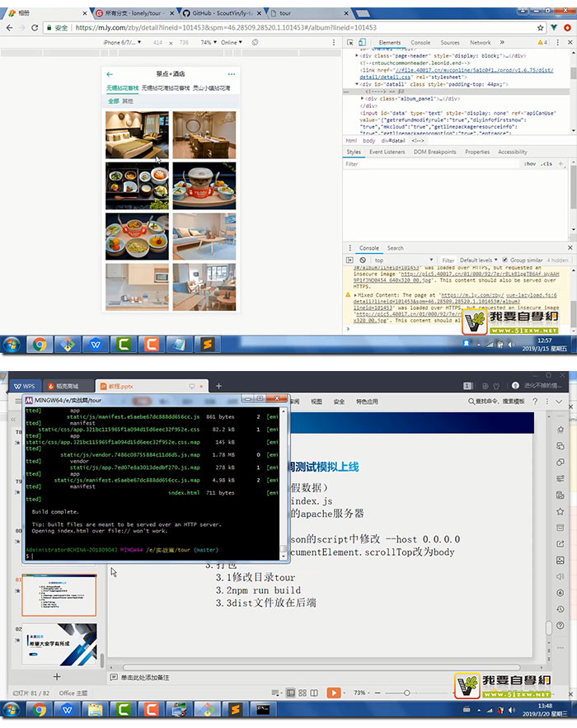This screenshot has width=577, height=728.
Task: Click the picture icon in WPS side panel
Action: 561,561
